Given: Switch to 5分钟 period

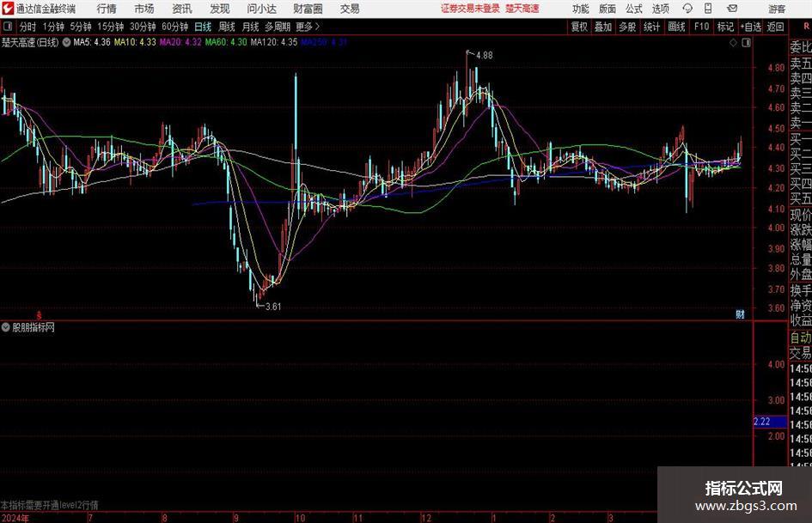Looking at the screenshot, I should (x=80, y=27).
